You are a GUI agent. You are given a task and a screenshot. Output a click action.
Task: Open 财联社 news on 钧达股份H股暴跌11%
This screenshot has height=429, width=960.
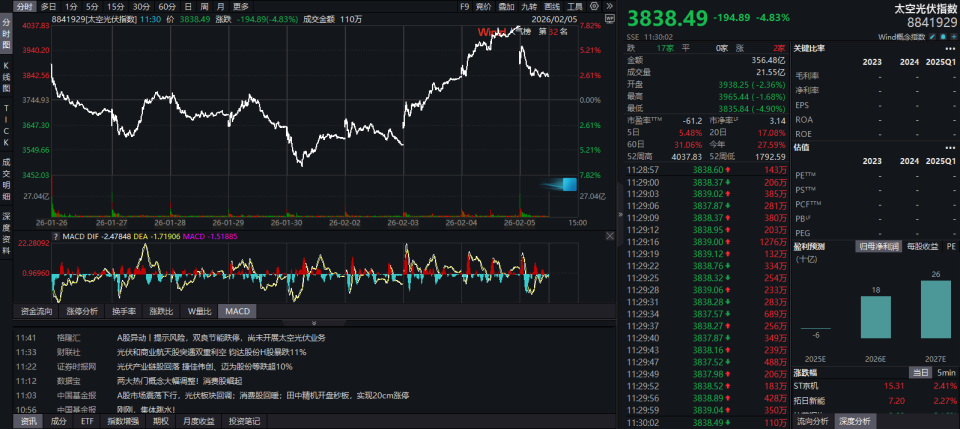(211, 353)
